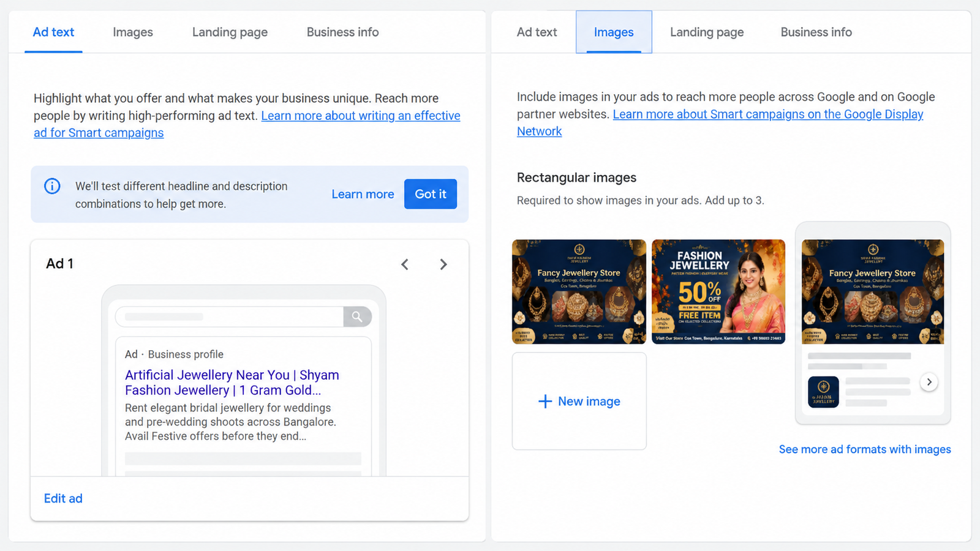Select the Fashion Jewellery 50% off image thumbnail
The width and height of the screenshot is (980, 551).
pyautogui.click(x=718, y=291)
